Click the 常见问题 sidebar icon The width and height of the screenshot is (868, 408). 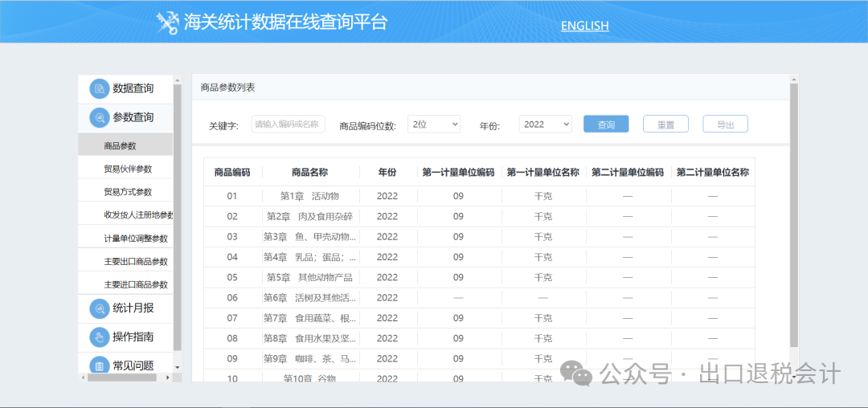tap(99, 365)
